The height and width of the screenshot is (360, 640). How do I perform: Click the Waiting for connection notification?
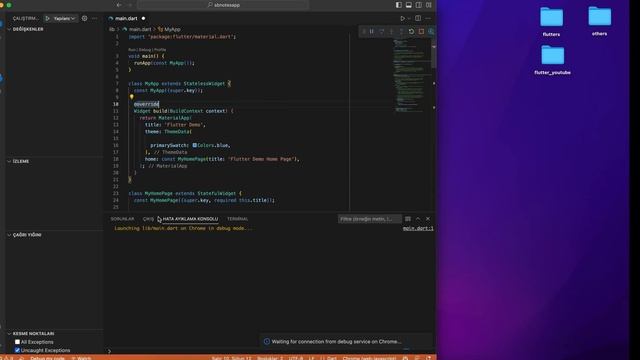tap(346, 342)
